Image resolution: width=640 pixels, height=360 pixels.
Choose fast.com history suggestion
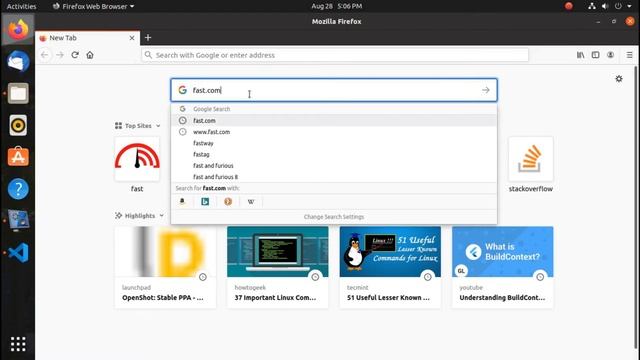click(x=334, y=120)
